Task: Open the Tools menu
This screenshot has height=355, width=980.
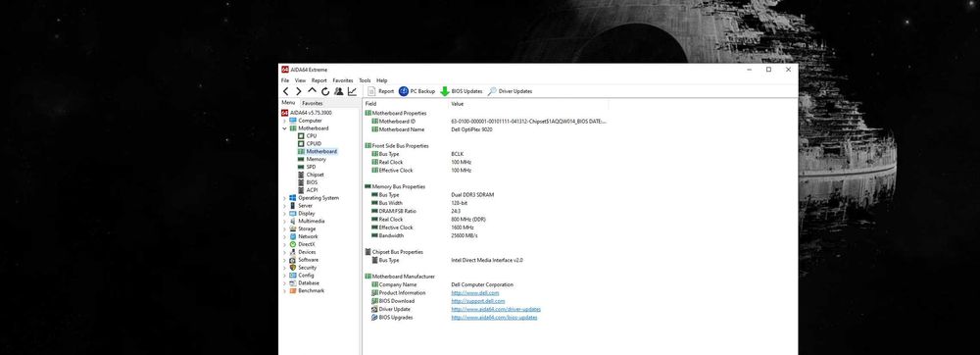Action: click(x=365, y=80)
